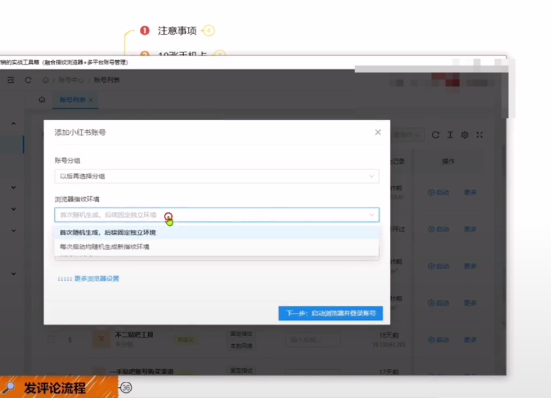Click the account 一手贴吧账号购买渠道
The image size is (551, 398).
tap(142, 372)
